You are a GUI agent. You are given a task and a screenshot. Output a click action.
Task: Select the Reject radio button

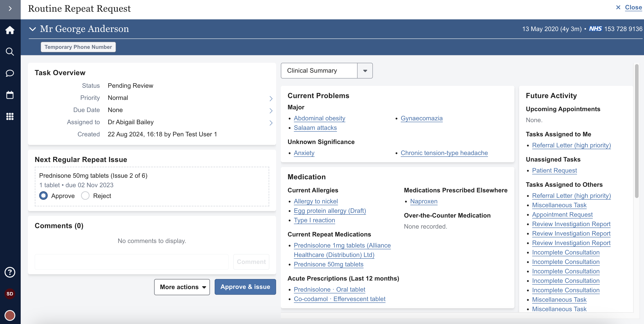[85, 196]
